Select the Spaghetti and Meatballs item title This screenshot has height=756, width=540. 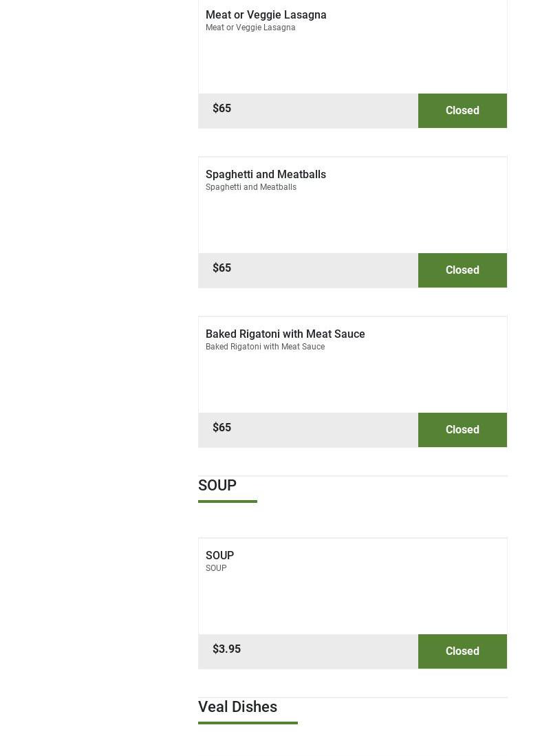tap(266, 175)
